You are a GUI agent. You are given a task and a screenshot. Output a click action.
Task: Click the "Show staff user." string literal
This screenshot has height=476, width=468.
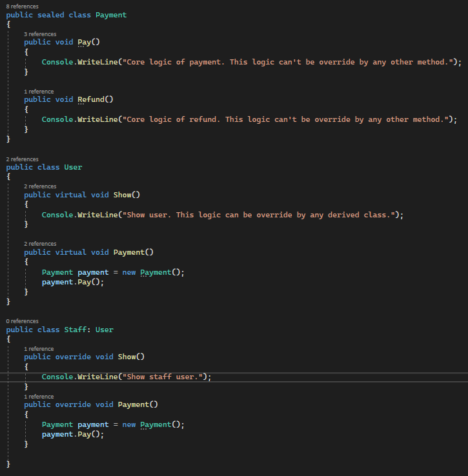pyautogui.click(x=163, y=377)
